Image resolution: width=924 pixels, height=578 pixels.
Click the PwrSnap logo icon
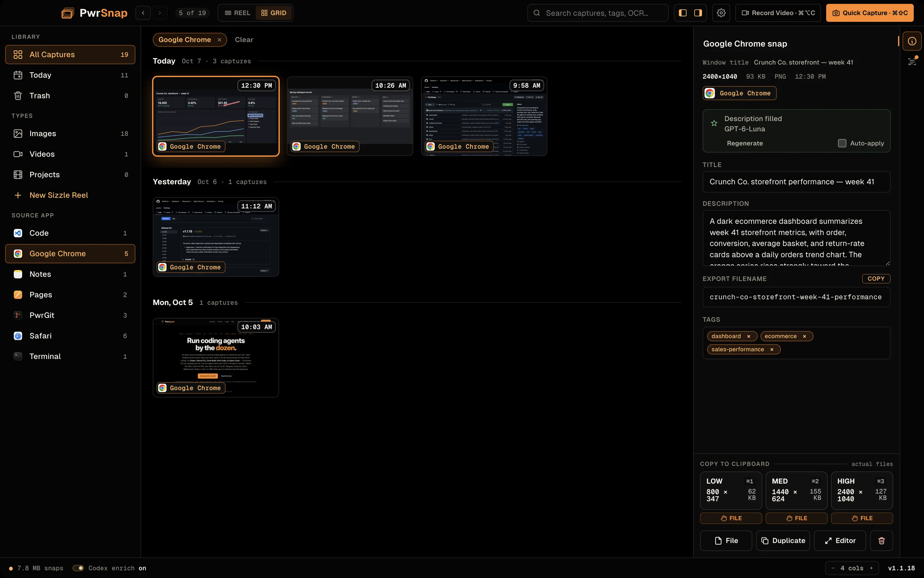pos(68,13)
